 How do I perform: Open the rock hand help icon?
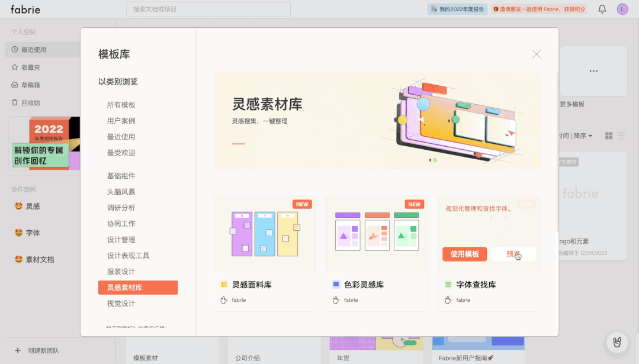click(x=617, y=342)
